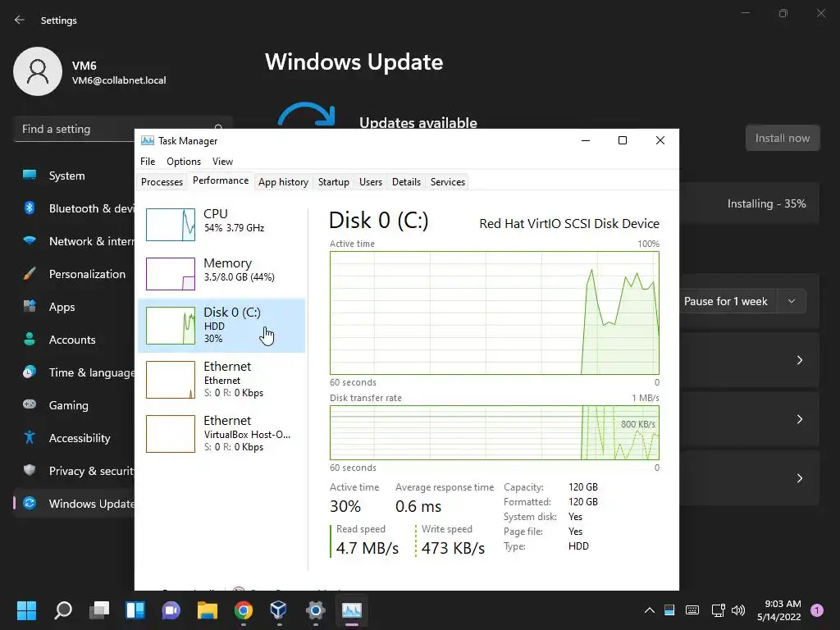Open the clock and date 9:03 AM

[x=779, y=610]
